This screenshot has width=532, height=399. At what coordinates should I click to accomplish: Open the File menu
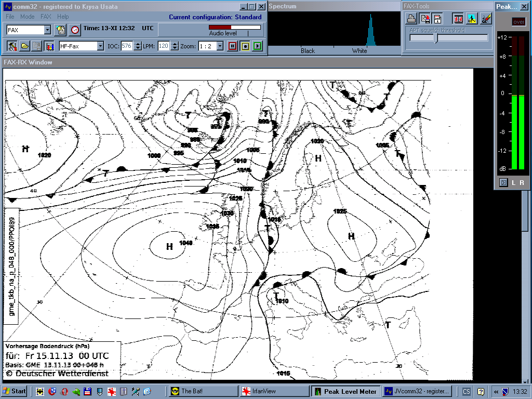(10, 17)
